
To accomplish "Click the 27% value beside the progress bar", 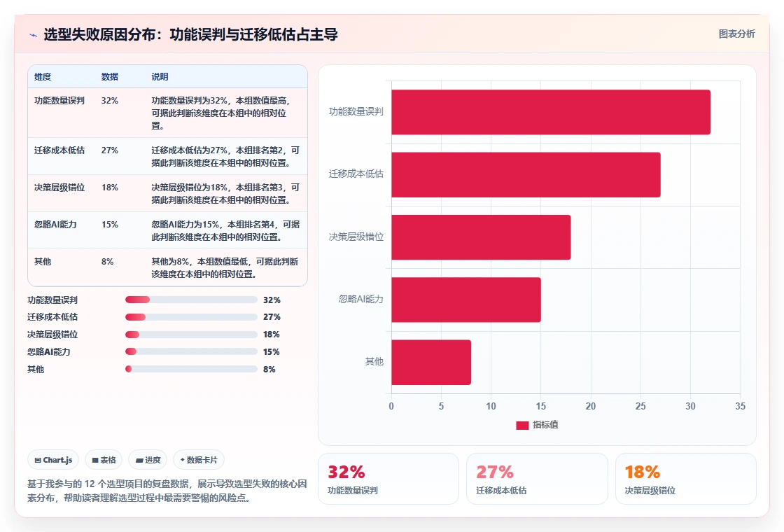I will (x=272, y=317).
